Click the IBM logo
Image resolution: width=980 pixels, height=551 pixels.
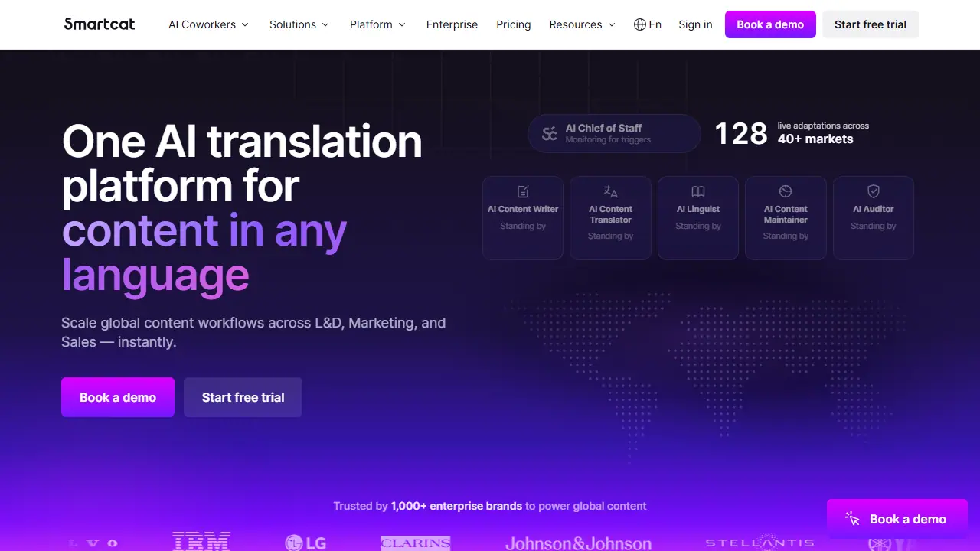pyautogui.click(x=201, y=542)
